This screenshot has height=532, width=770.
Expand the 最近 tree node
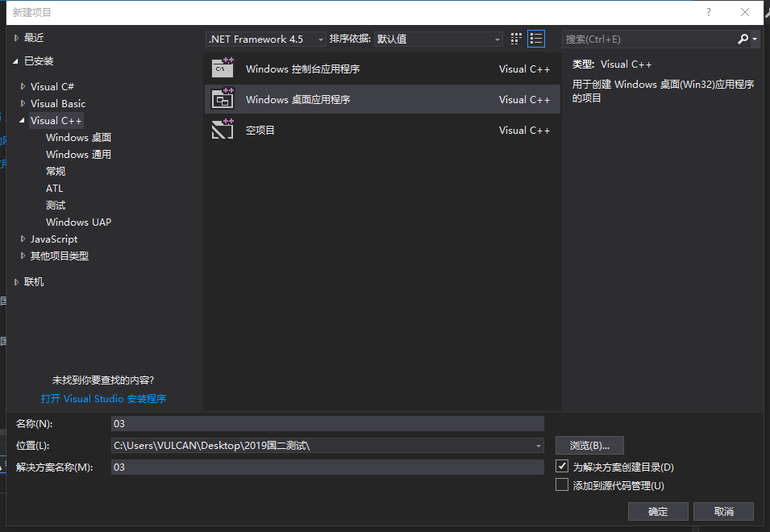[16, 38]
